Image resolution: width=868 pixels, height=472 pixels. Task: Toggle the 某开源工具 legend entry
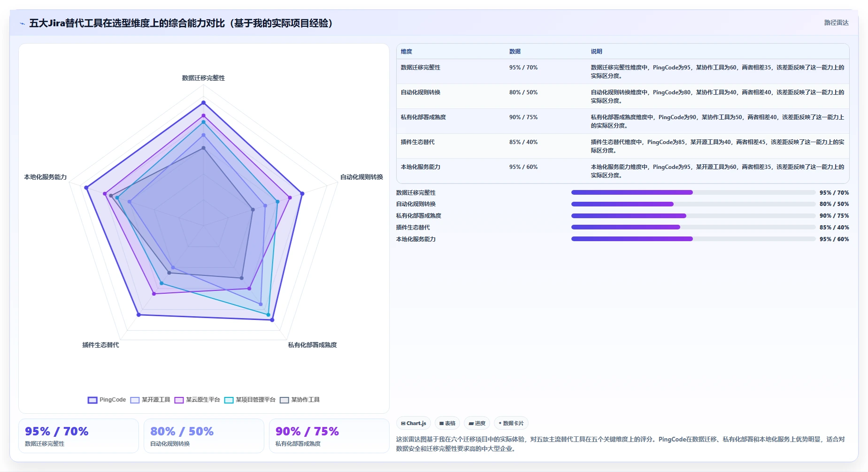[x=150, y=400]
